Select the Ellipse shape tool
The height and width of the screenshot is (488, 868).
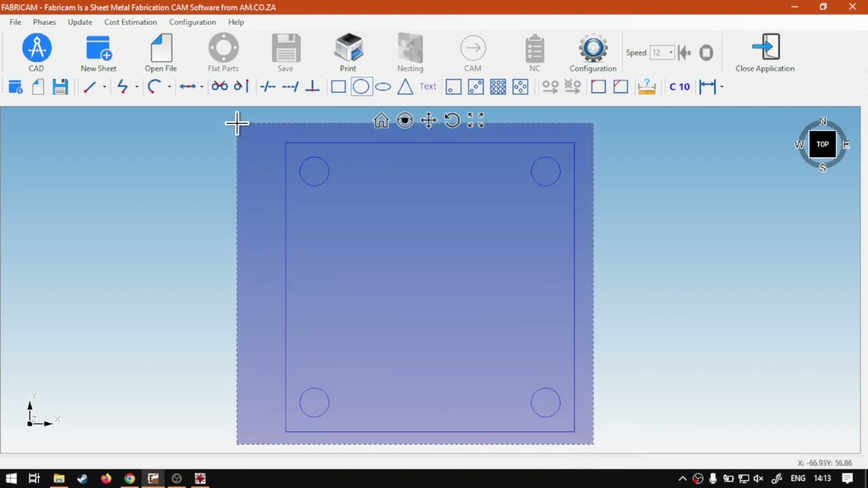(383, 87)
